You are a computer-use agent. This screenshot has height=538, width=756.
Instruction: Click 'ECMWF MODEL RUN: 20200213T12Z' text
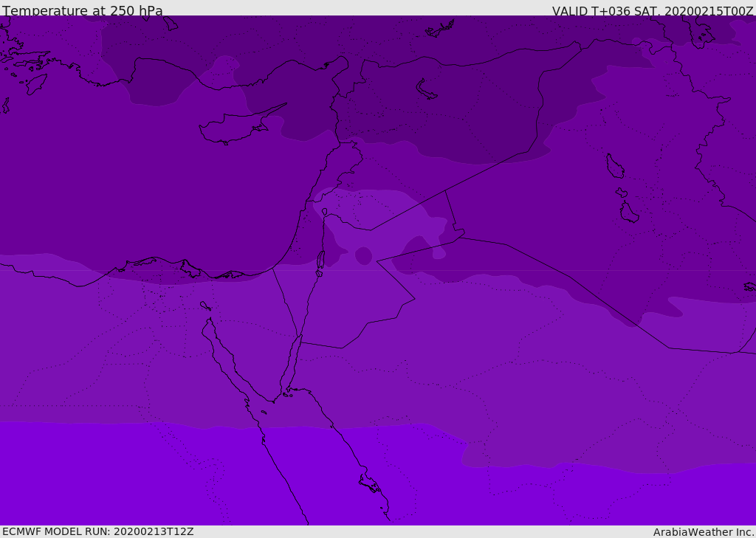(x=98, y=531)
